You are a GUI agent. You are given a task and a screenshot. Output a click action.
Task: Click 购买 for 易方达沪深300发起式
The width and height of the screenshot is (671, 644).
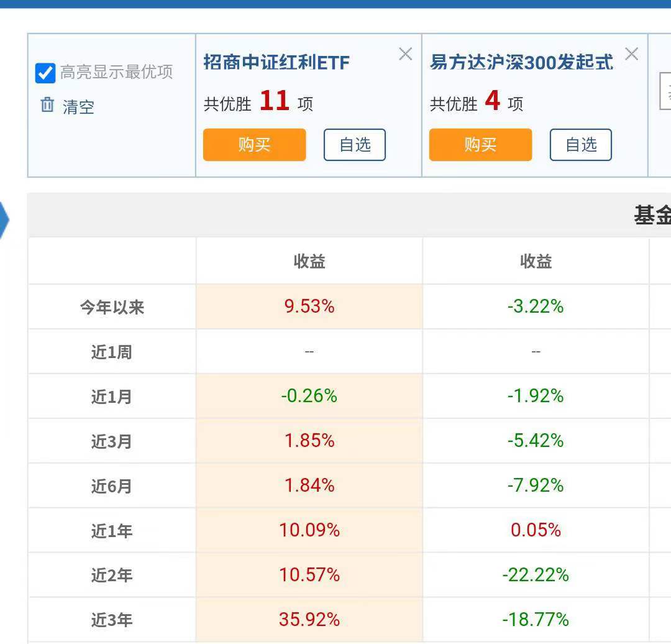click(480, 144)
